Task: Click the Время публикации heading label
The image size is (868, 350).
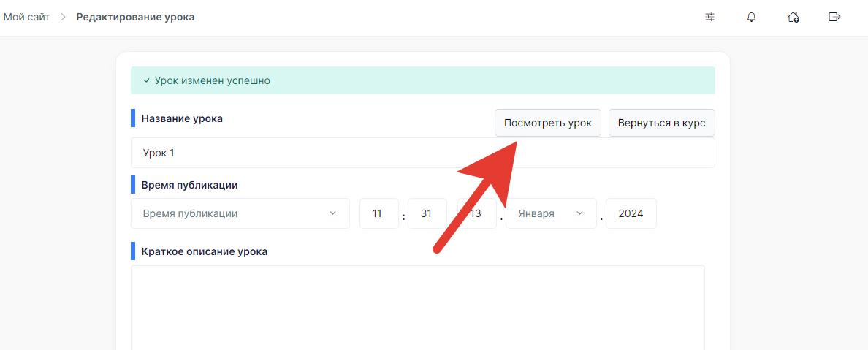Action: [x=189, y=185]
